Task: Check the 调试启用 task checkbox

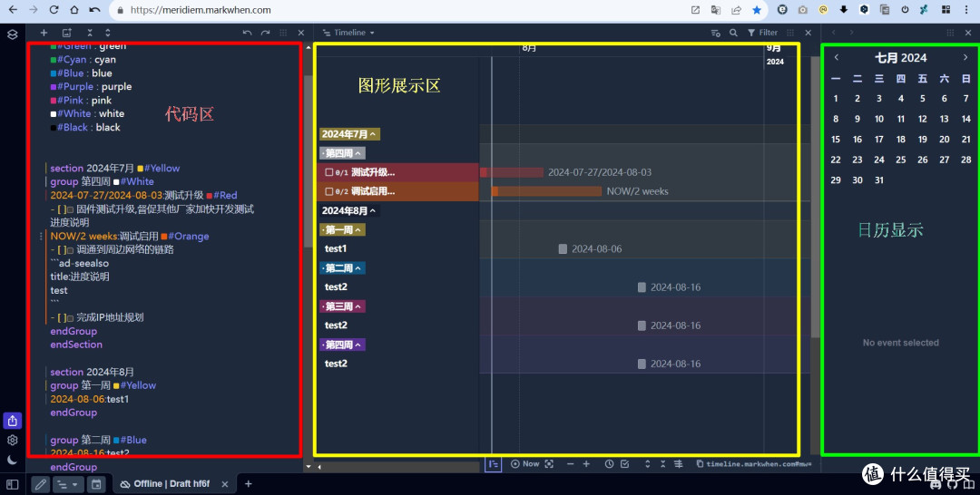Action: click(x=328, y=191)
